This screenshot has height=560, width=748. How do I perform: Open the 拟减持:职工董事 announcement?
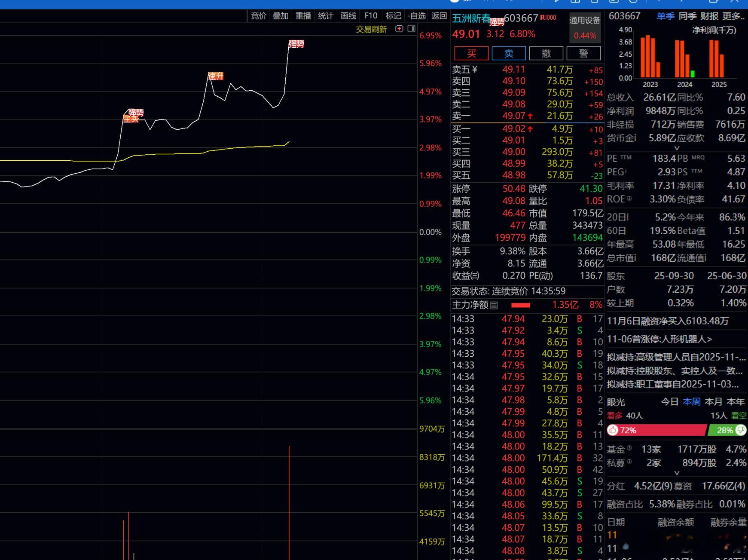coord(673,384)
